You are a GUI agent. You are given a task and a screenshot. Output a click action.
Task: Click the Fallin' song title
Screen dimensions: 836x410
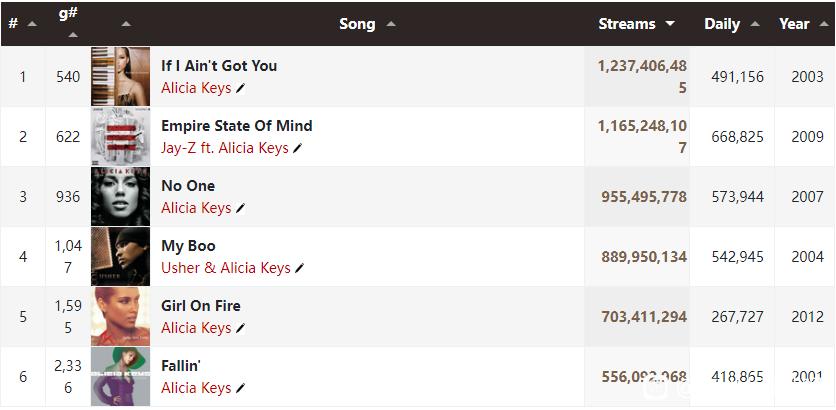(x=181, y=366)
